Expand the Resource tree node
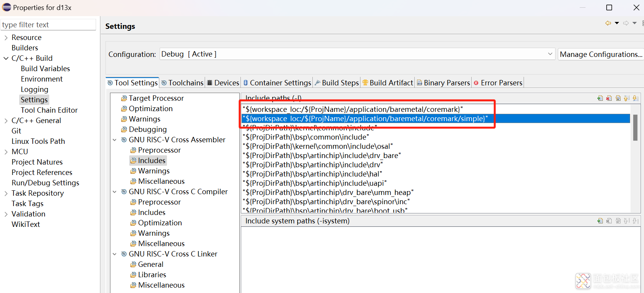The width and height of the screenshot is (644, 293). pyautogui.click(x=6, y=38)
